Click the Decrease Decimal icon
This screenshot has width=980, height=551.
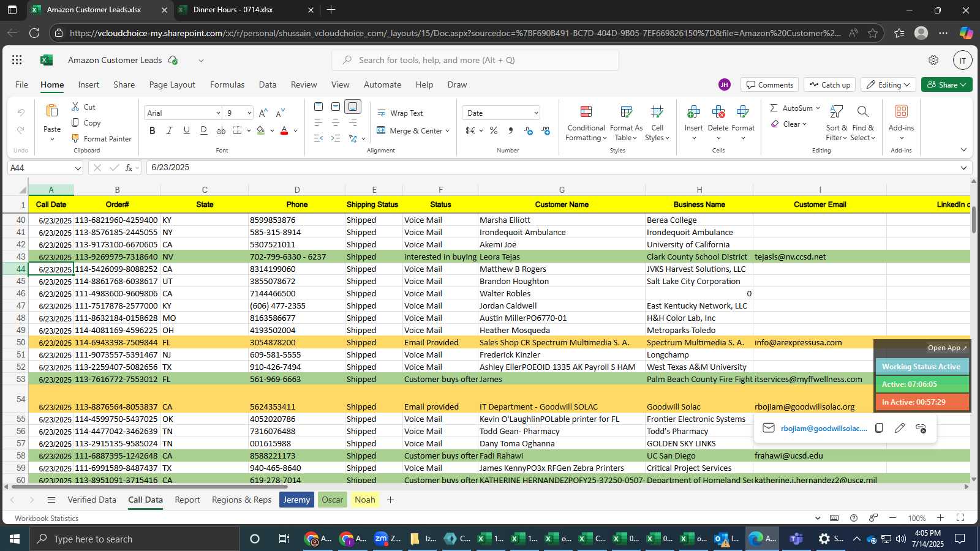(546, 130)
